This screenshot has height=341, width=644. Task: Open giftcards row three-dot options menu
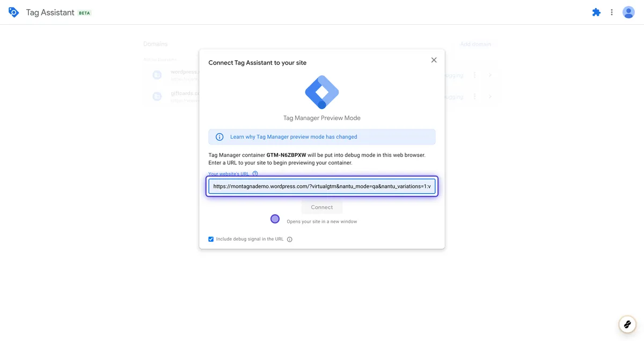[x=474, y=97]
